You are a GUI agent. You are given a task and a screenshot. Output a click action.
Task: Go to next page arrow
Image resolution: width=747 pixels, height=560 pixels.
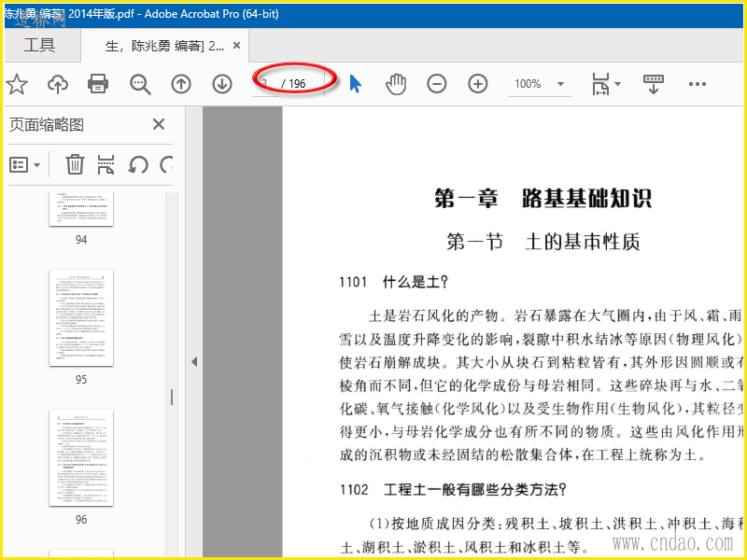click(222, 84)
